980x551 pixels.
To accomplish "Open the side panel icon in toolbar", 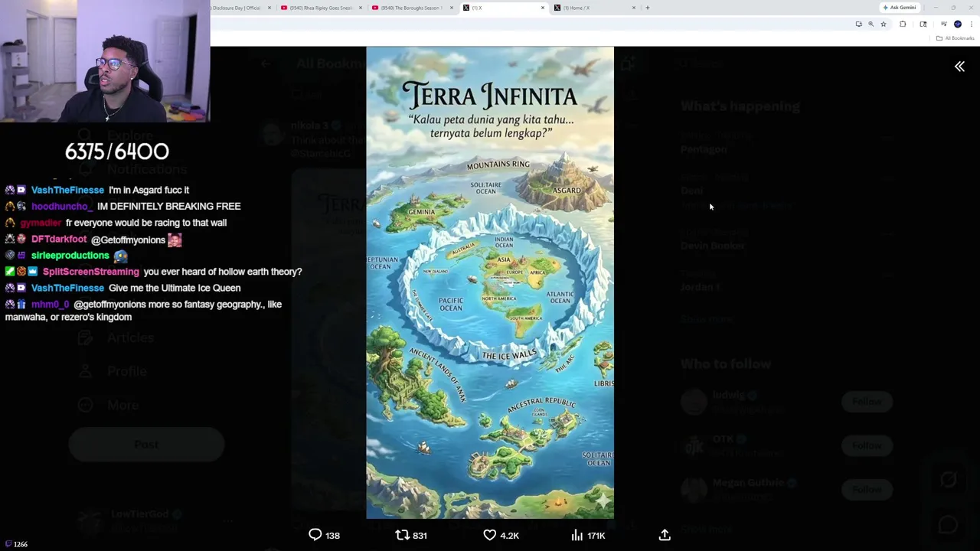I will point(923,24).
